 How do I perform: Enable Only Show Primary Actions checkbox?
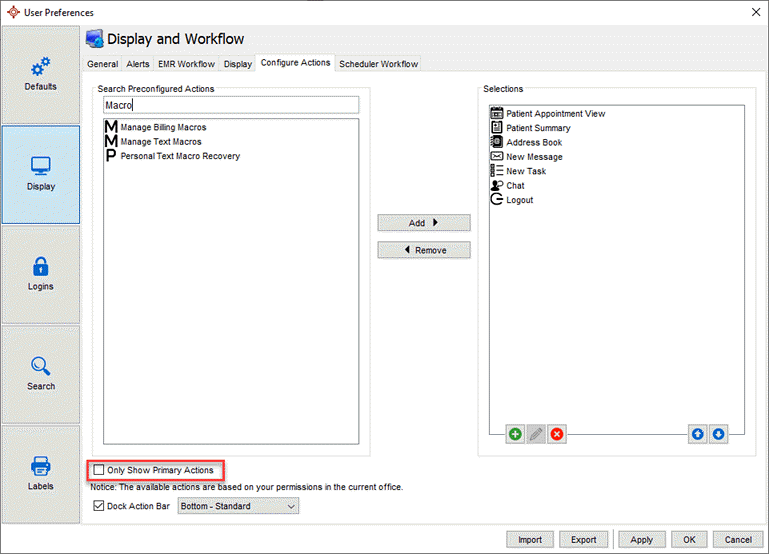pyautogui.click(x=99, y=470)
